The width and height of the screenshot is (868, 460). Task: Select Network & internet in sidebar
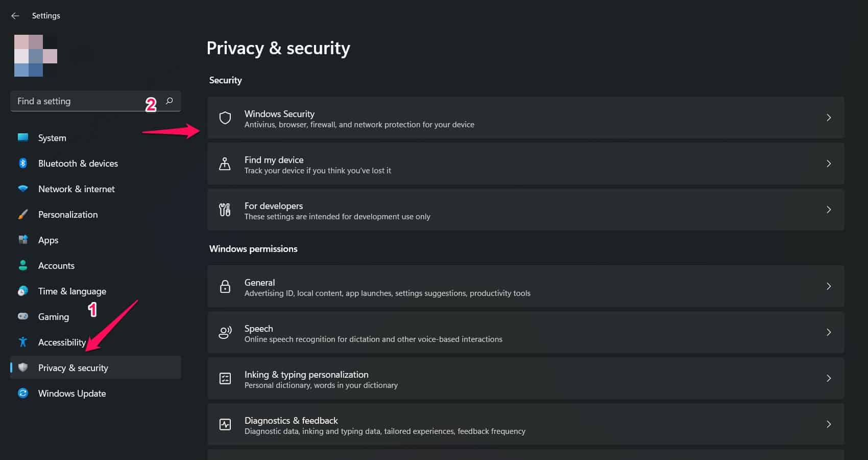click(x=76, y=189)
